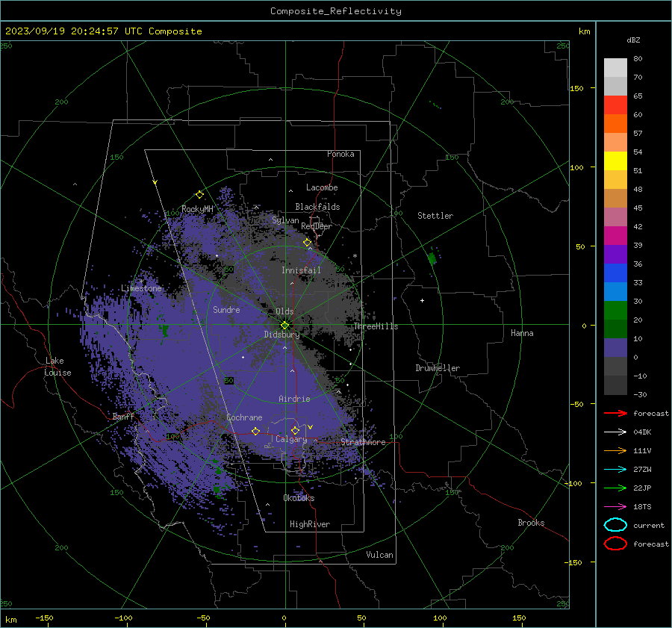This screenshot has width=672, height=628.
Task: Click the -150 tick label on bottom axis
Action: pos(44,618)
